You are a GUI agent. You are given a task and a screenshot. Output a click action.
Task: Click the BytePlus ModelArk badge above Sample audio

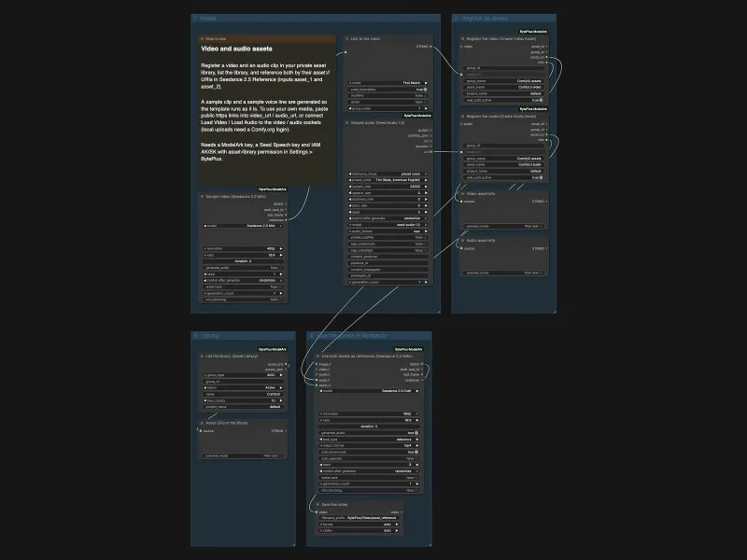(417, 115)
